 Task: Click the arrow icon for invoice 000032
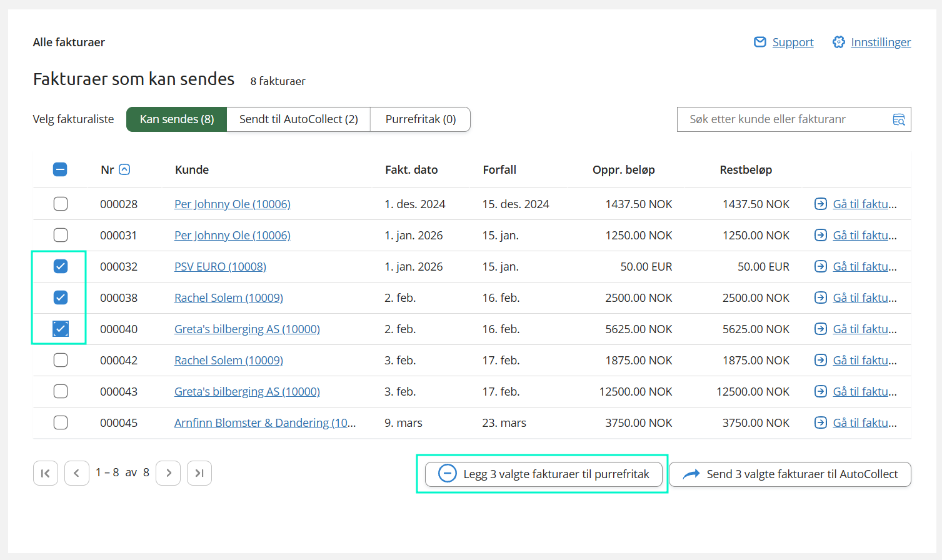(821, 266)
